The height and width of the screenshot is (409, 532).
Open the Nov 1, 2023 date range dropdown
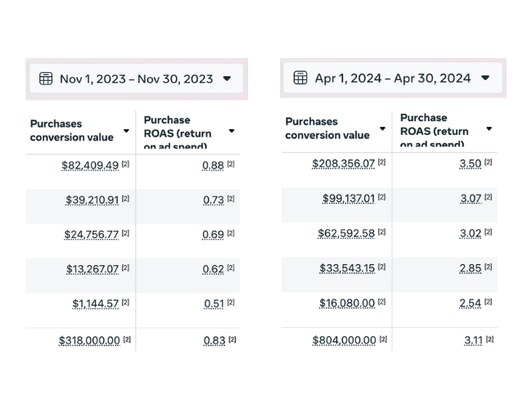(227, 79)
